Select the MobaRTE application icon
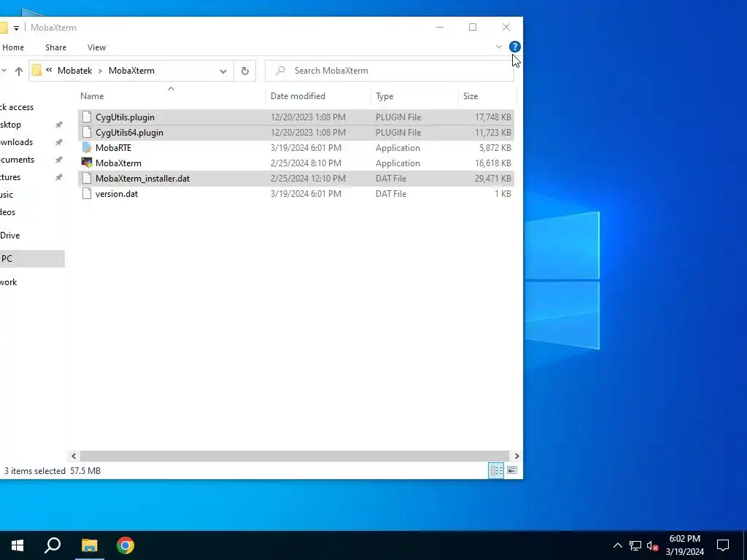This screenshot has height=560, width=747. tap(87, 147)
